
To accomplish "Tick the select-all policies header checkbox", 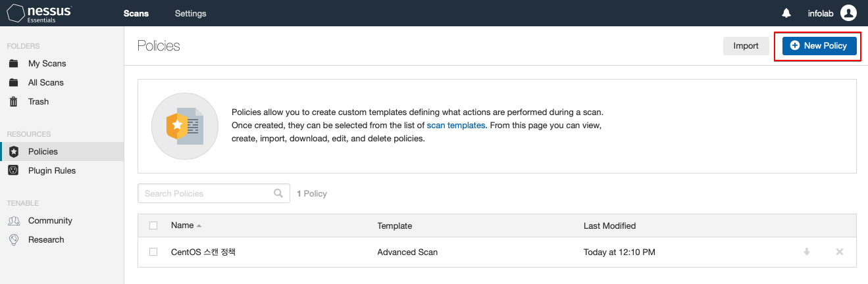I will (x=153, y=225).
